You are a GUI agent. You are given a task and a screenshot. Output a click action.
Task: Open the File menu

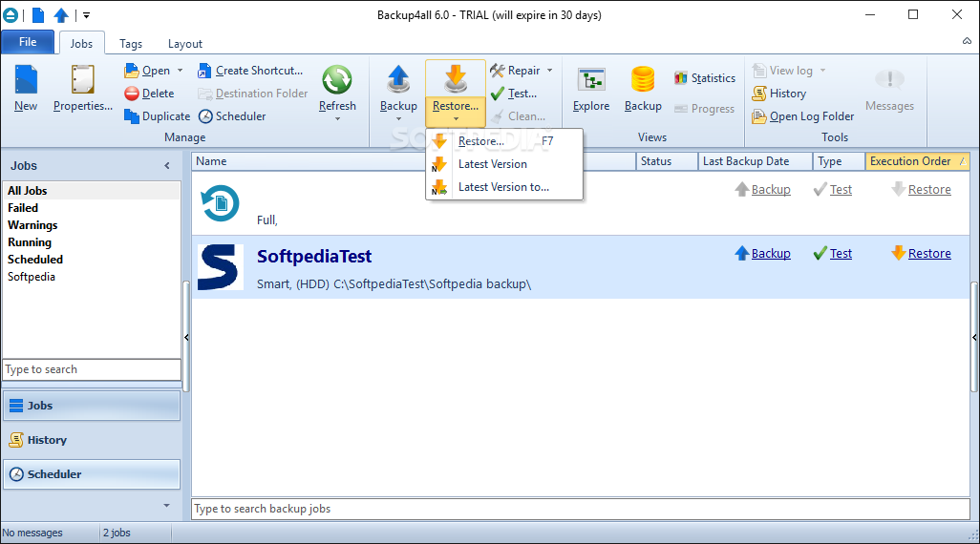28,42
